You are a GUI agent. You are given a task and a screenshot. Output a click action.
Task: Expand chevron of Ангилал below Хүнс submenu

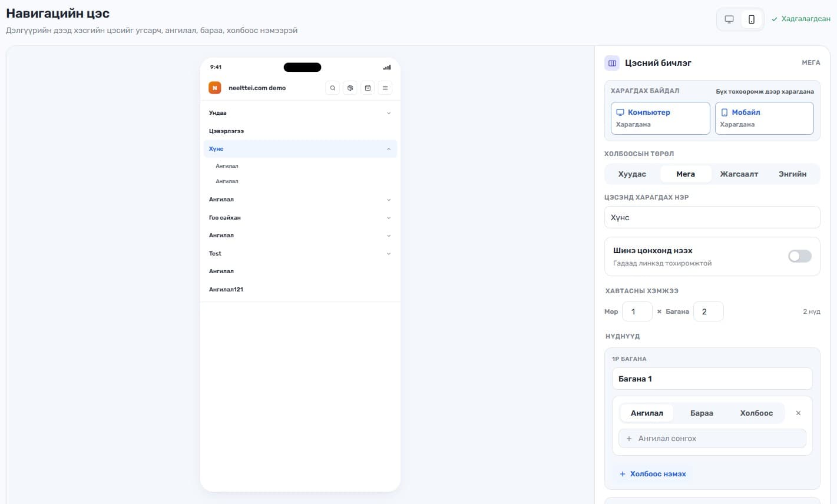(x=389, y=200)
